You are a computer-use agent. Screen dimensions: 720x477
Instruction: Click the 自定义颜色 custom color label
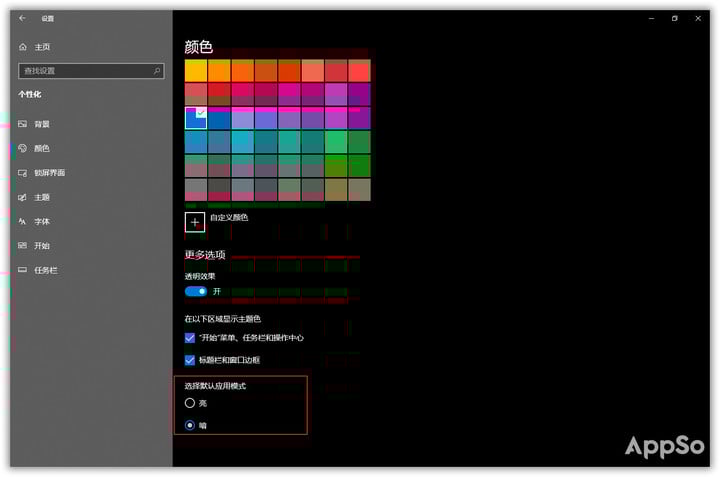click(x=229, y=218)
